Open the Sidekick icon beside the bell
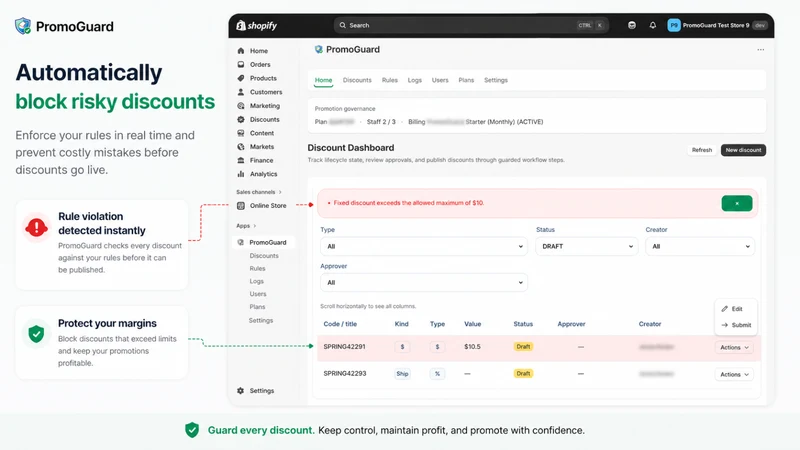This screenshot has height=450, width=800. point(632,25)
